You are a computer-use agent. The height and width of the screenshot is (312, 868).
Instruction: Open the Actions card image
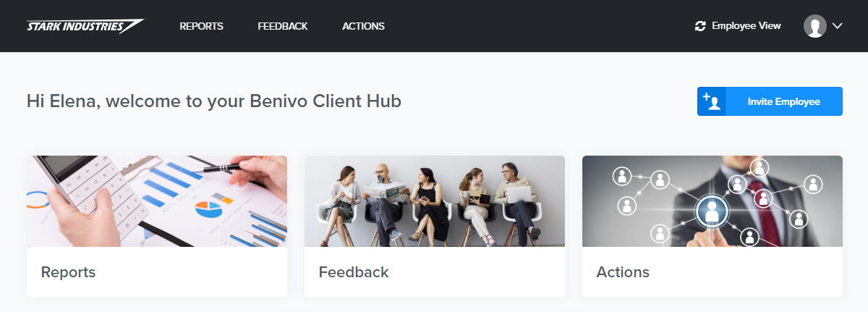pos(712,201)
